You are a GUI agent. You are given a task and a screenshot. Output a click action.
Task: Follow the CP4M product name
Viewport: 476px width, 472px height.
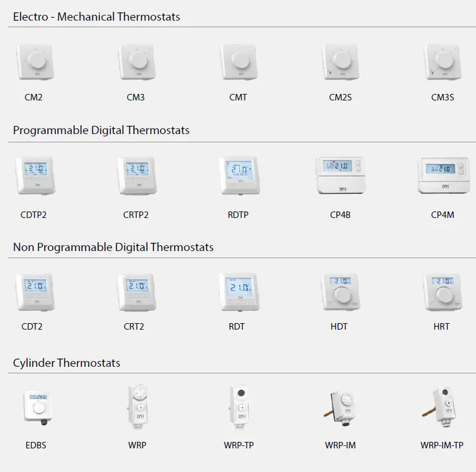[x=442, y=215]
